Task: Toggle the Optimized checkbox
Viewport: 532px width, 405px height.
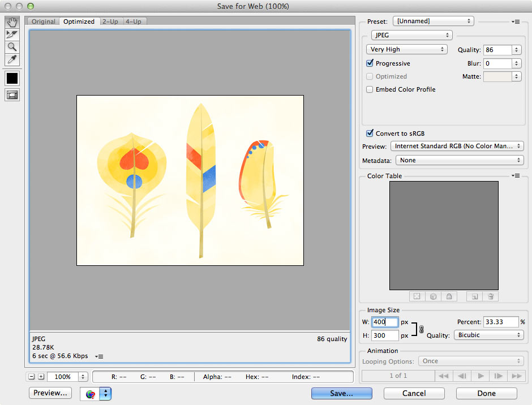Action: point(370,76)
